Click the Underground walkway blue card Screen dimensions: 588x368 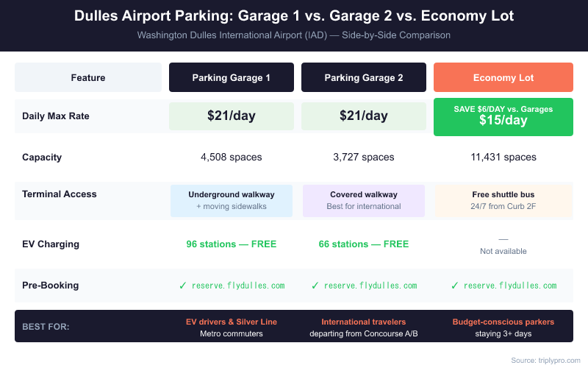click(x=232, y=200)
